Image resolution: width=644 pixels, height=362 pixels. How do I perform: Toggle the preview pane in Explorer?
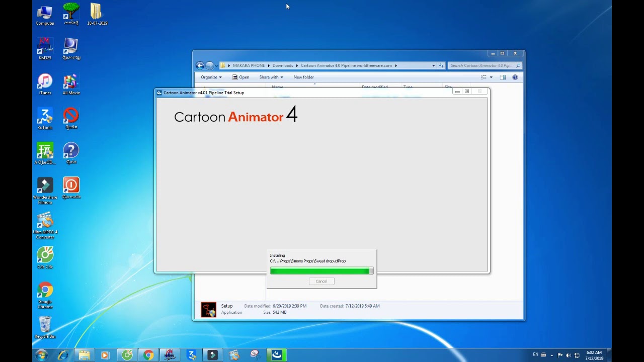click(503, 77)
